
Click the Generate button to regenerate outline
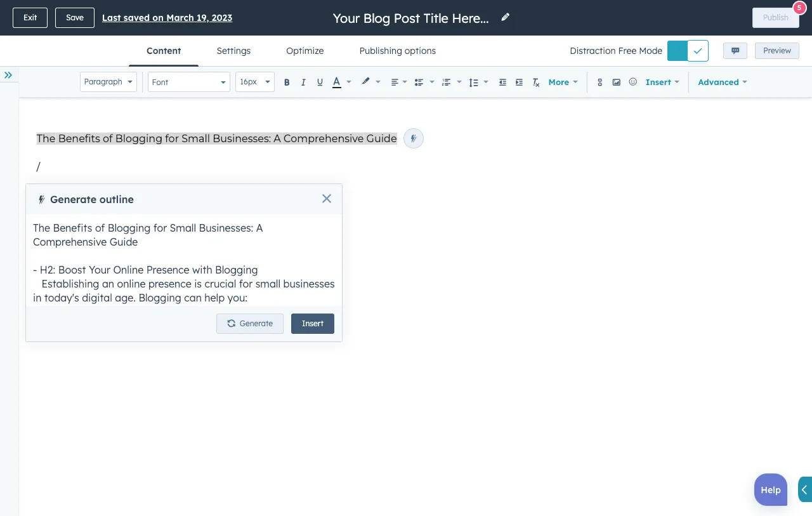(x=250, y=324)
